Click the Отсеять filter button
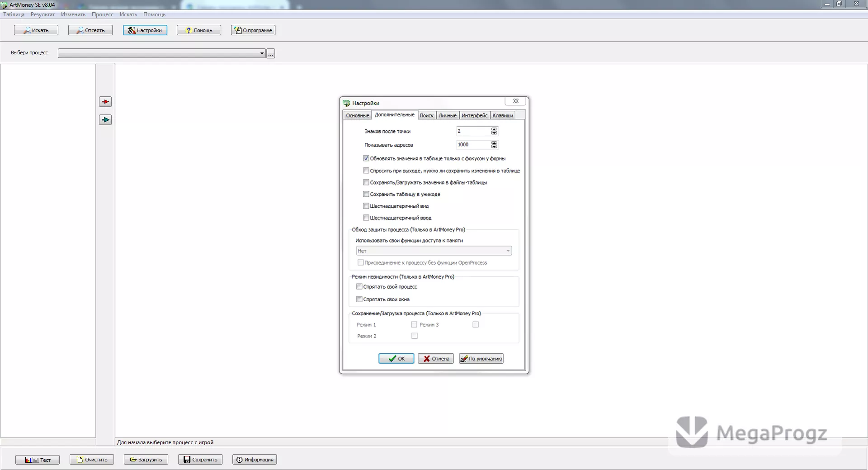The height and width of the screenshot is (470, 868). click(x=90, y=30)
